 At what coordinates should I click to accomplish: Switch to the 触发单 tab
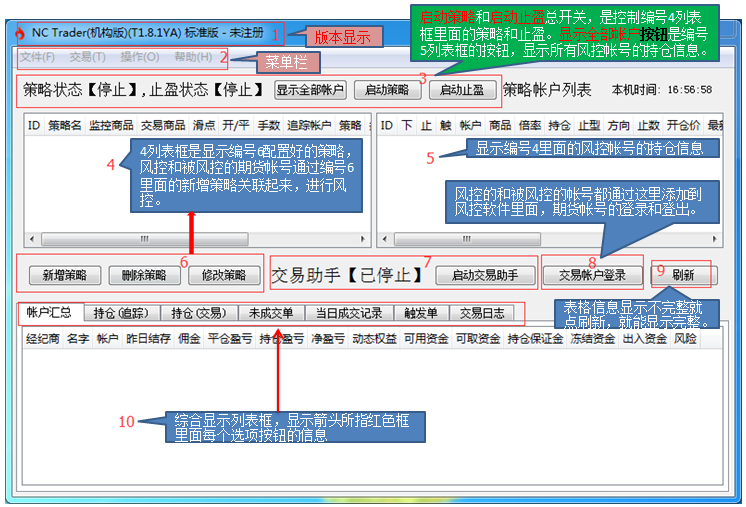click(421, 313)
